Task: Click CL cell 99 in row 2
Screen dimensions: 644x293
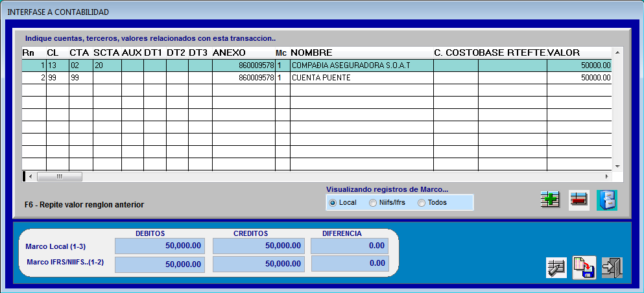Action: pos(58,78)
